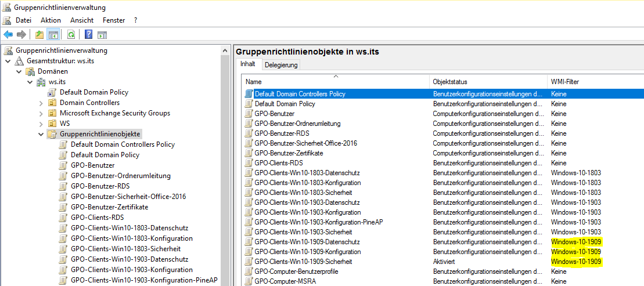
Task: Click icon of GPO-Clients-Win10-1909-Sicherheit list row
Action: [x=249, y=262]
